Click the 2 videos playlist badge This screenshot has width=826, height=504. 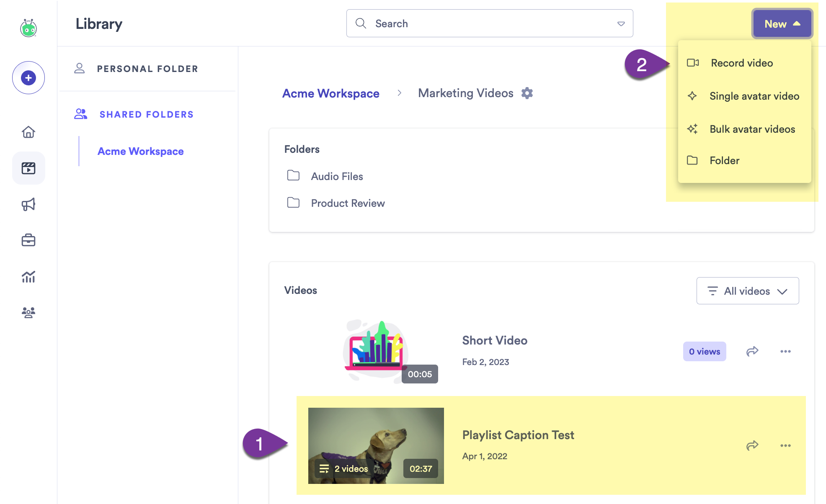click(343, 469)
